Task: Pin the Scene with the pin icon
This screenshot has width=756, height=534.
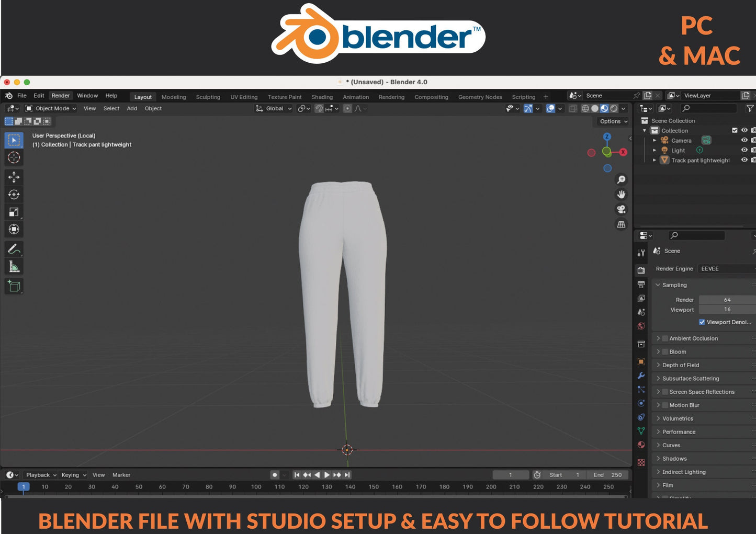Action: 636,96
